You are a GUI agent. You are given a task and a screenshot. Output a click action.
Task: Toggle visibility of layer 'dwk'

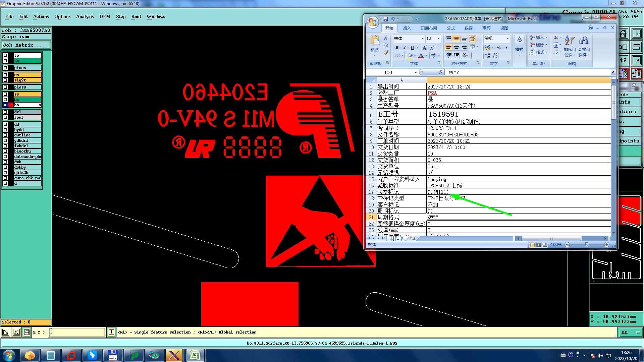pyautogui.click(x=5, y=162)
